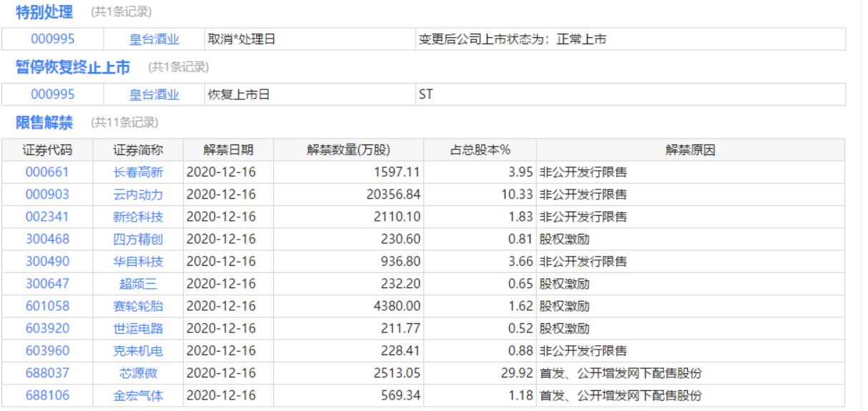This screenshot has height=411, width=868.
Task: Click the 限售解禁 section heading
Action: 44,122
